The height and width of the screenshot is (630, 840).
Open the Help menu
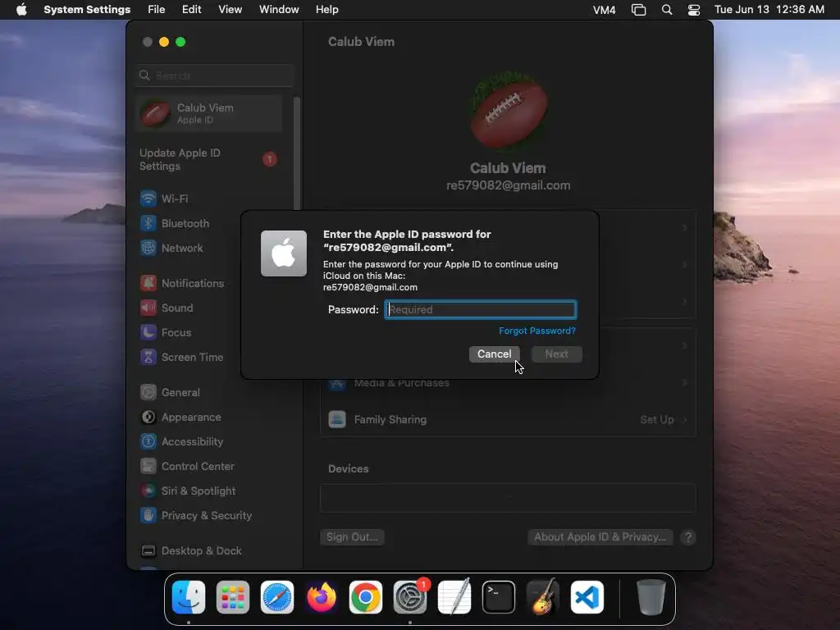point(326,10)
